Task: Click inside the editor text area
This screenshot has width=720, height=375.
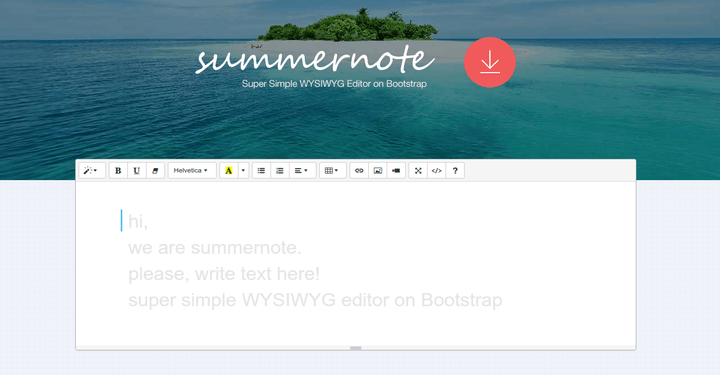Action: (356, 263)
